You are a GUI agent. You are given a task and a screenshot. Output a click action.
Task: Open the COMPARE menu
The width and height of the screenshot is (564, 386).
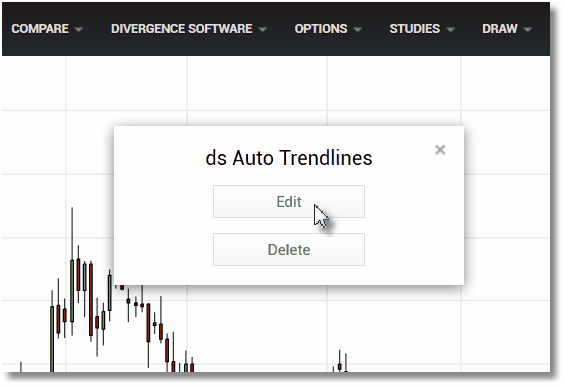pyautogui.click(x=47, y=29)
